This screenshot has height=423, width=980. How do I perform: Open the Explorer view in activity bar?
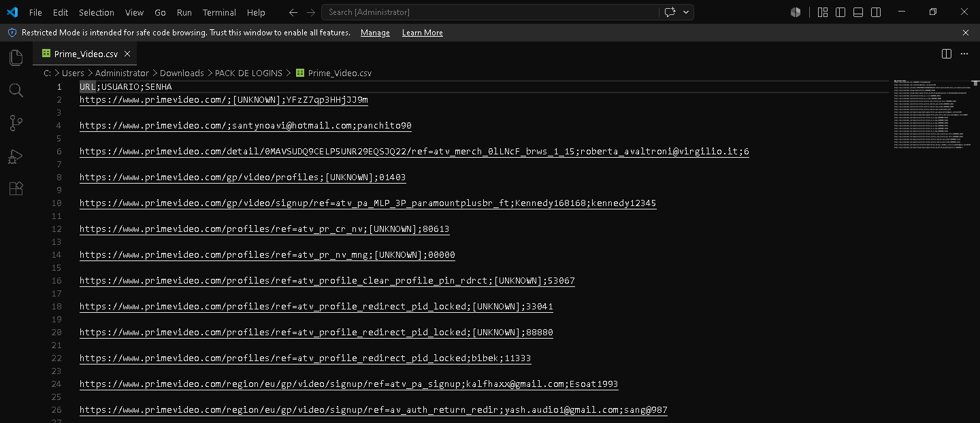(x=16, y=58)
